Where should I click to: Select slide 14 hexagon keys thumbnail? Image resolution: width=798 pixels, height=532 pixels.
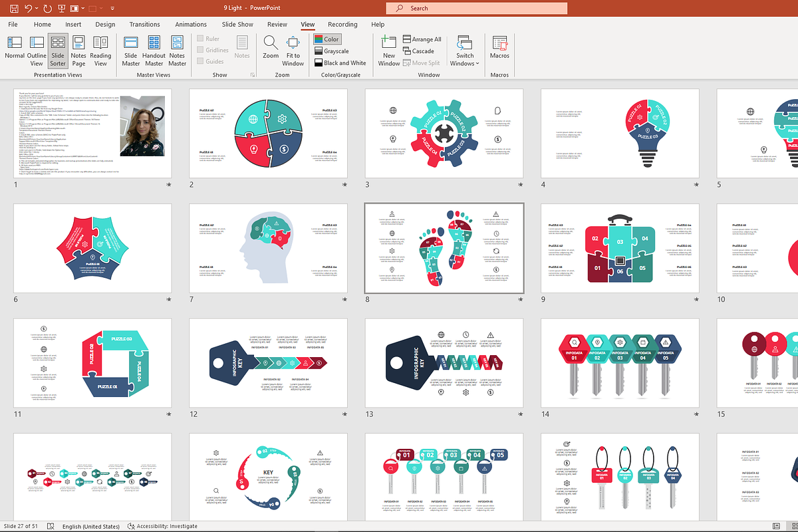(620, 363)
